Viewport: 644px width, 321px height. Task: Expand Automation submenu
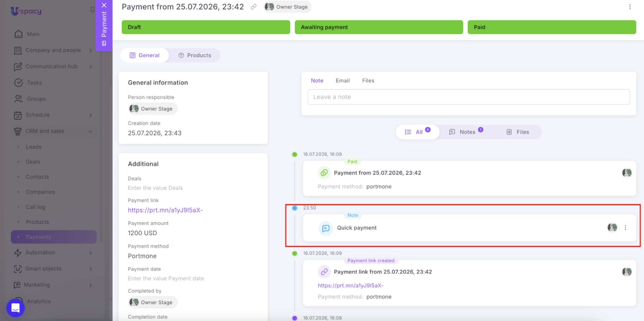tap(90, 253)
